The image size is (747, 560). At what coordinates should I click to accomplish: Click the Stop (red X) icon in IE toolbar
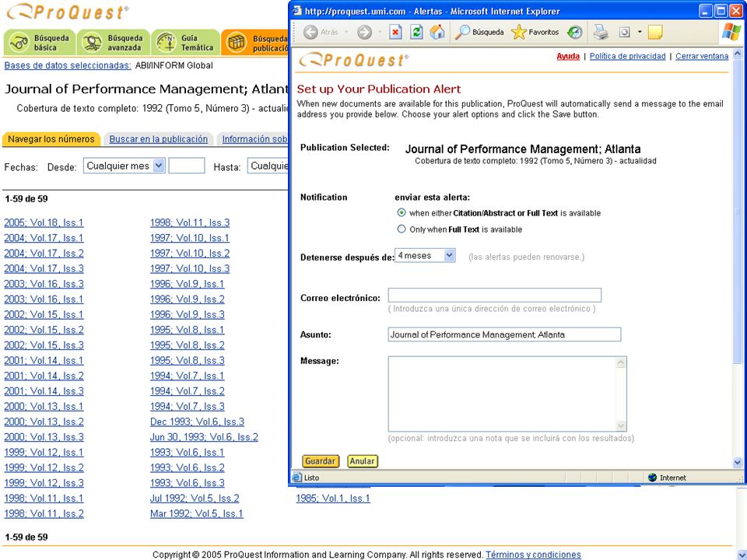[395, 32]
